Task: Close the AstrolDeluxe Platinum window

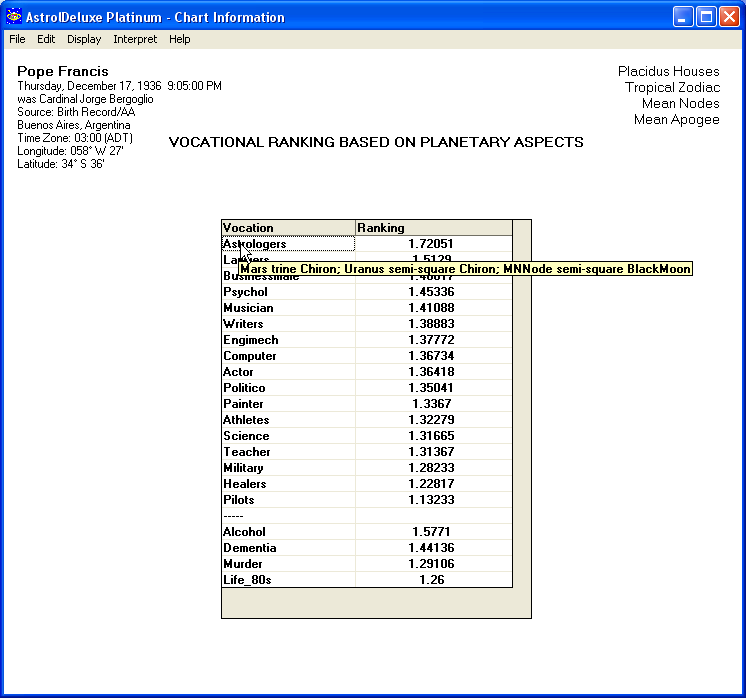Action: click(728, 17)
